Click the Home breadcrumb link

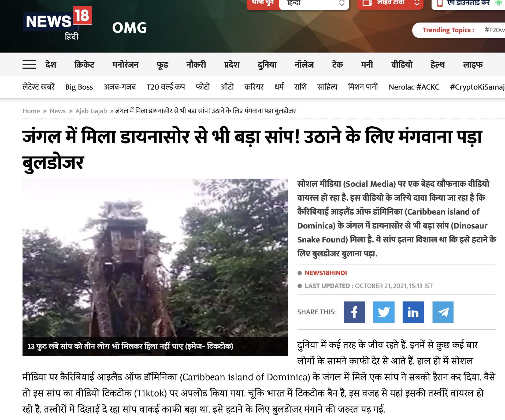(x=31, y=111)
